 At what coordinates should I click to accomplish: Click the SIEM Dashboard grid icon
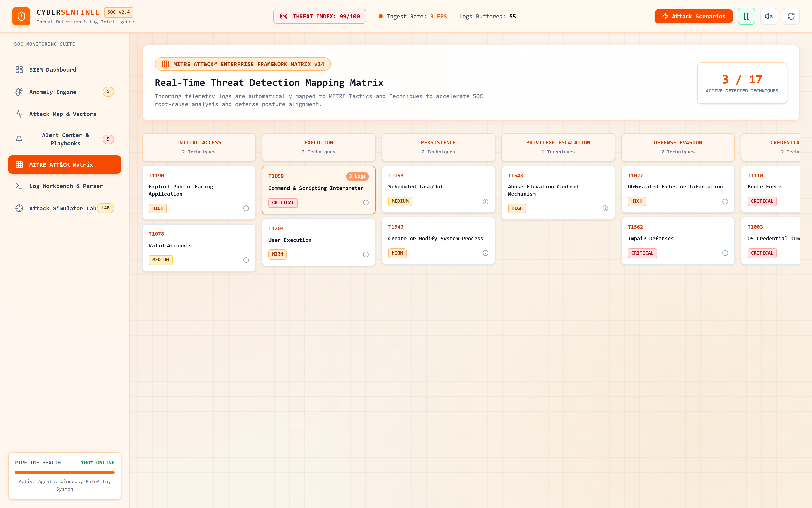click(19, 70)
